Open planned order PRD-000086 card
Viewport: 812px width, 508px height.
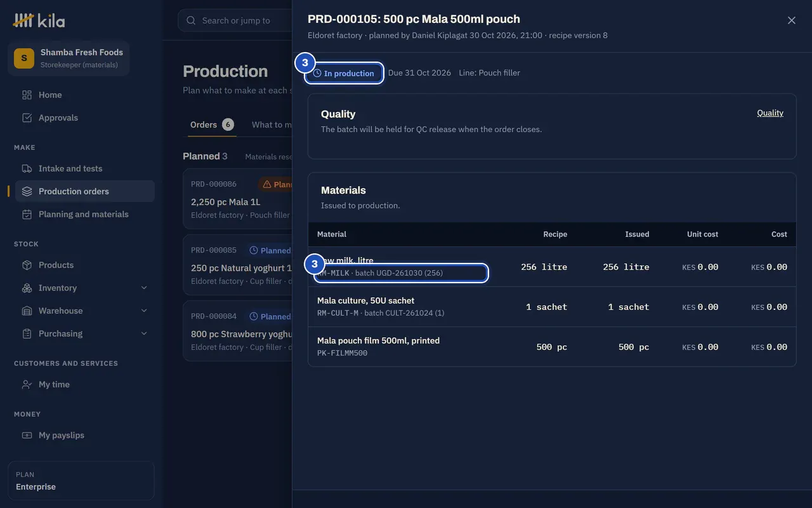[x=237, y=198]
